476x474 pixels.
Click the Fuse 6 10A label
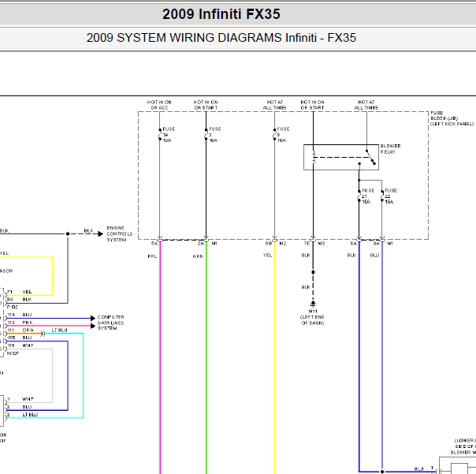pos(283,135)
